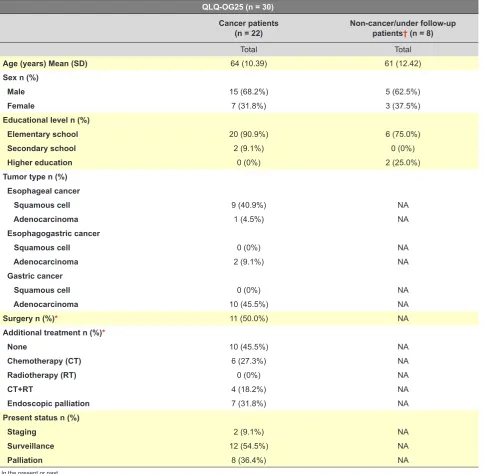Click the red dagger footnote marker in header

[405, 33]
